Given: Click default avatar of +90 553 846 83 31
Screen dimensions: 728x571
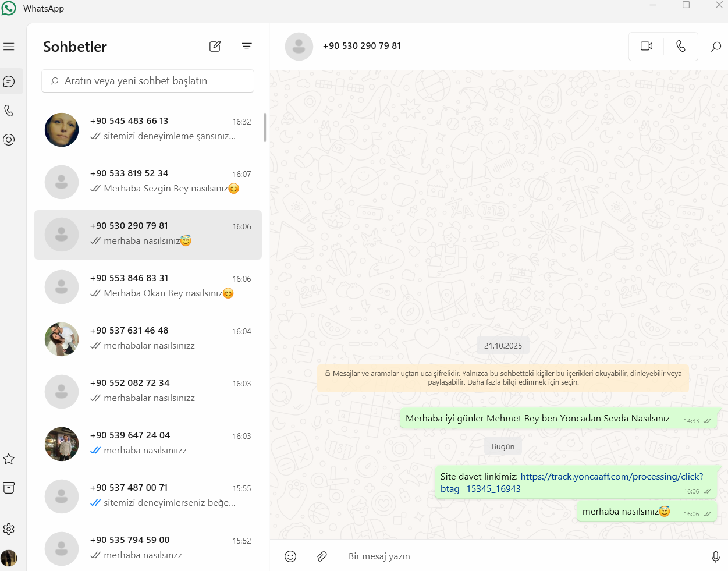Looking at the screenshot, I should click(62, 287).
